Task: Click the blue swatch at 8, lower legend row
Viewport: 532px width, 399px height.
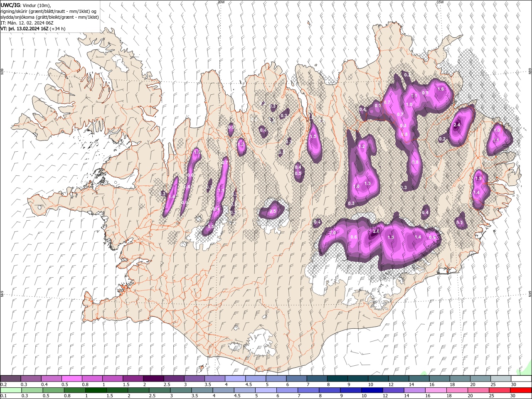Action: coord(329,390)
